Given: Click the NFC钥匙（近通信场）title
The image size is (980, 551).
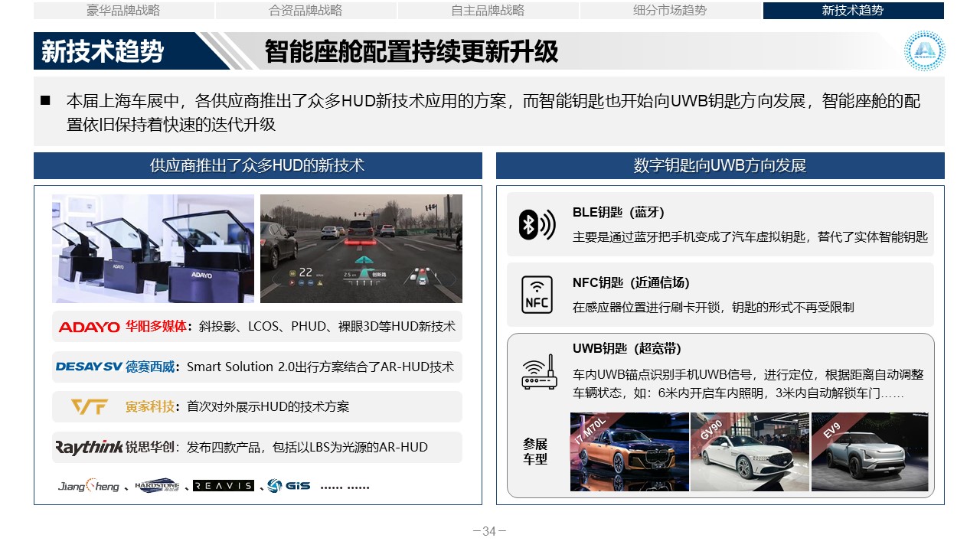Looking at the screenshot, I should coord(631,282).
